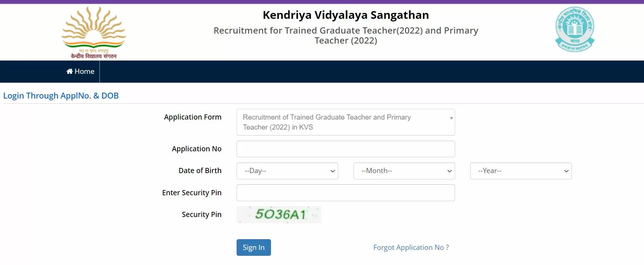Screen dimensions: 644x265
Task: Go to Home in the navigation bar
Action: (x=81, y=72)
